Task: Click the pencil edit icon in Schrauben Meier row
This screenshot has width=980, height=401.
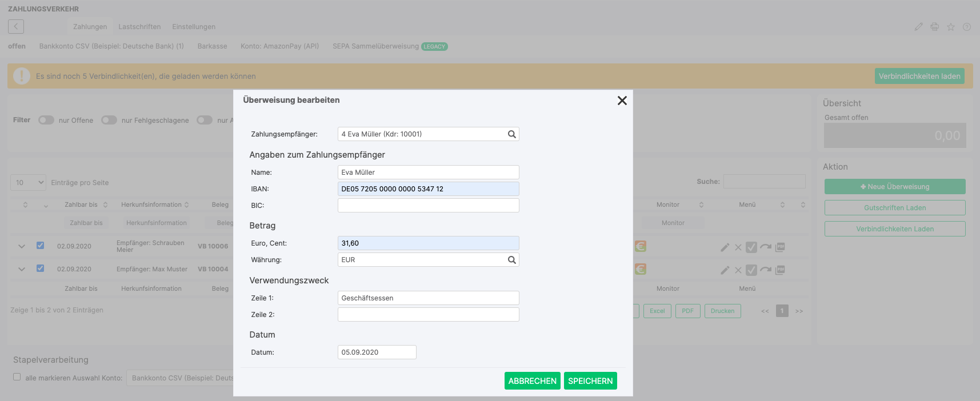Action: tap(725, 247)
